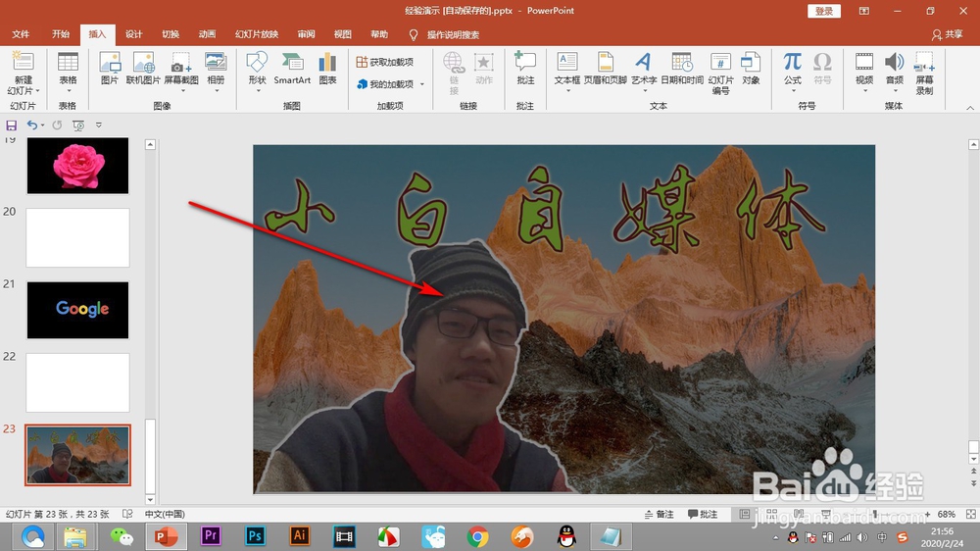This screenshot has width=980, height=551.
Task: Click the 共享 (Share) button
Action: point(947,34)
